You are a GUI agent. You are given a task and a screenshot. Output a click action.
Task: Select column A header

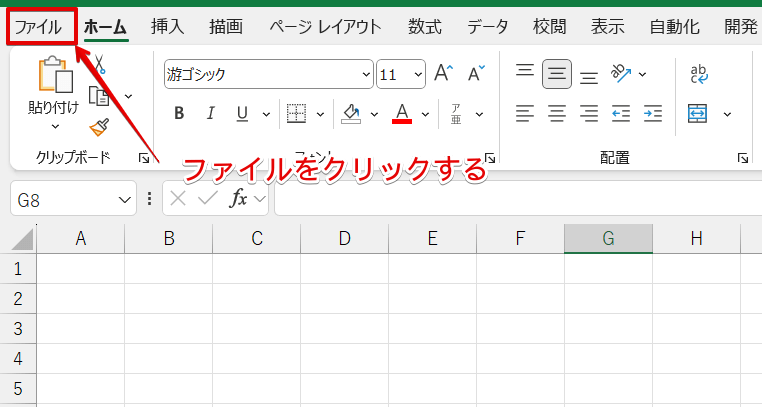pyautogui.click(x=81, y=238)
